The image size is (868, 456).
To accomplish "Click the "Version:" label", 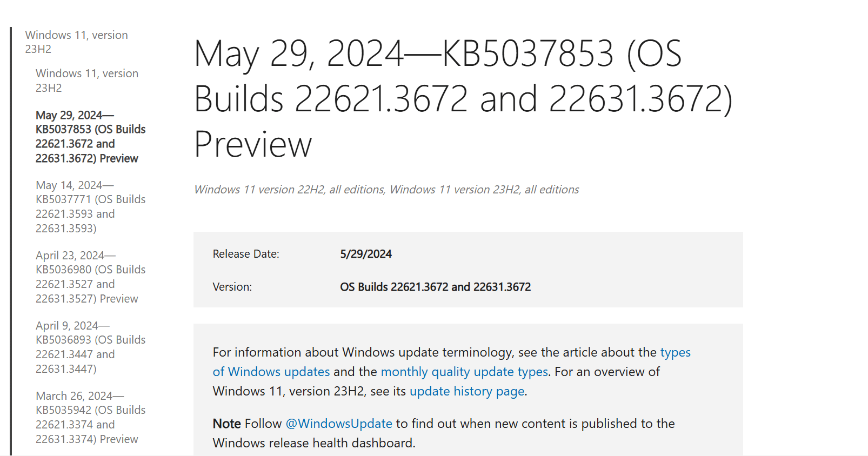I will tap(232, 287).
